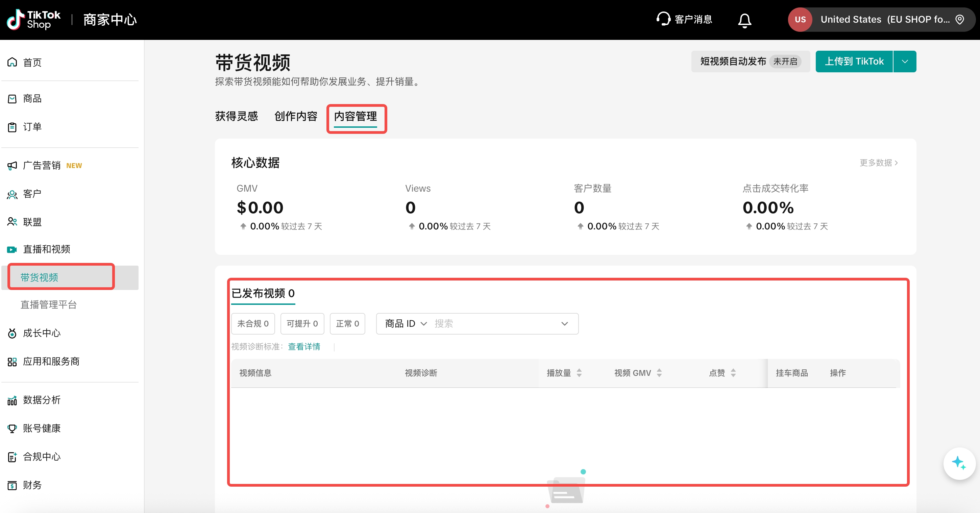Image resolution: width=980 pixels, height=513 pixels.
Task: Open the 首页 home sidebar item
Action: 32,63
